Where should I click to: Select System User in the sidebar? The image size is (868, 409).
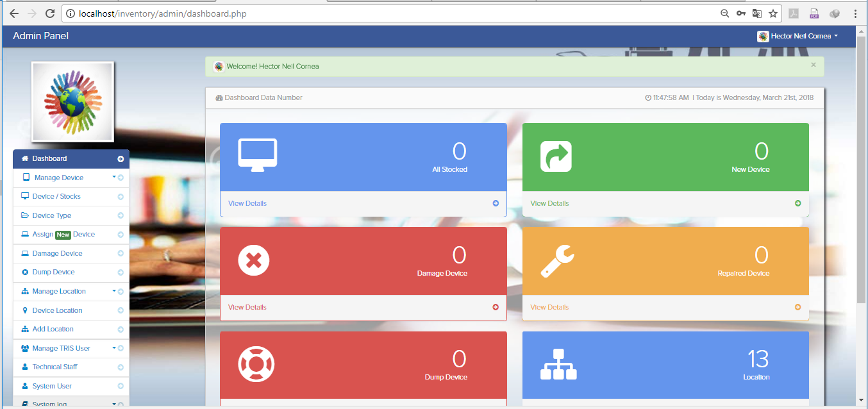point(53,386)
